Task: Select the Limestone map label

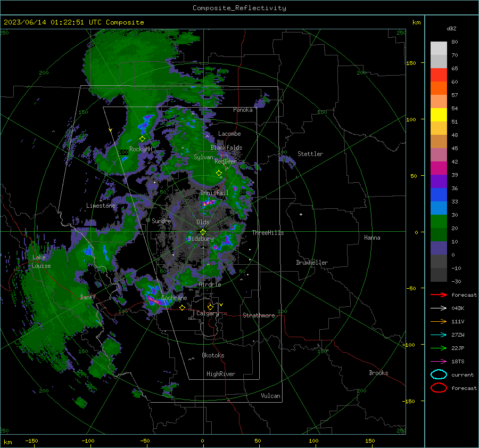Action: [101, 206]
